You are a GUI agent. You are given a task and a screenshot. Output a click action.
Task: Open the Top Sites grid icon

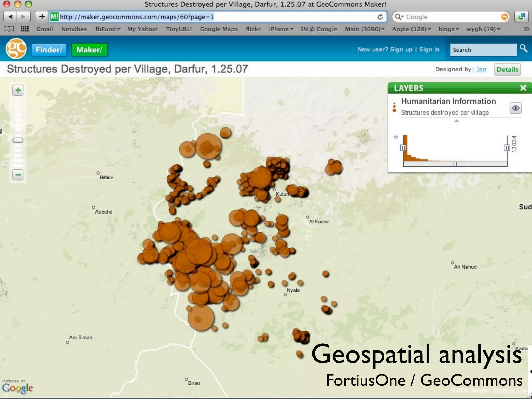click(x=25, y=29)
